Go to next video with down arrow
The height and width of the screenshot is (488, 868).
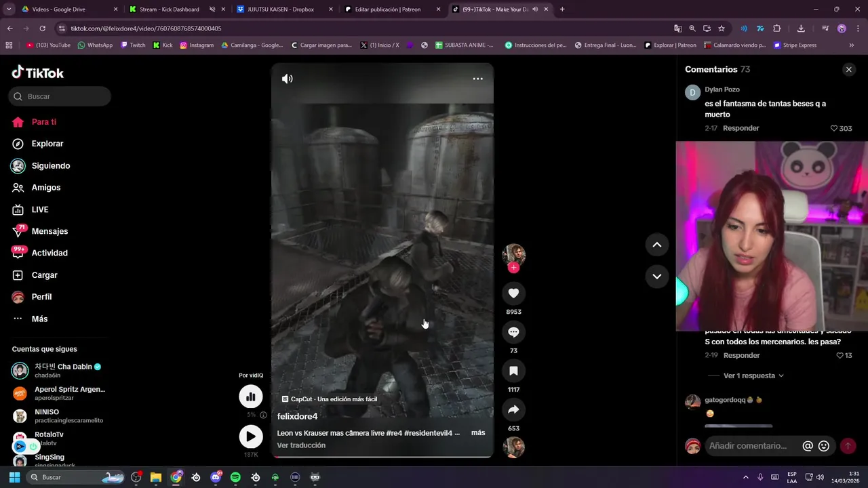[x=656, y=276]
